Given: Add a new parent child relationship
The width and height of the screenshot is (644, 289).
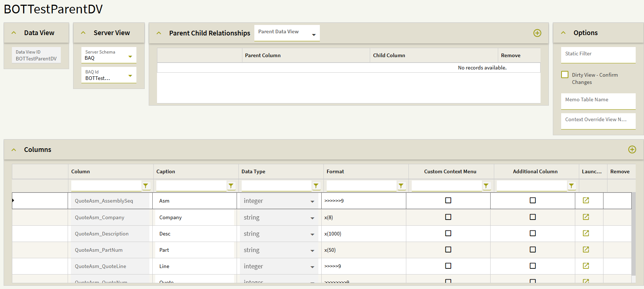Looking at the screenshot, I should point(537,33).
